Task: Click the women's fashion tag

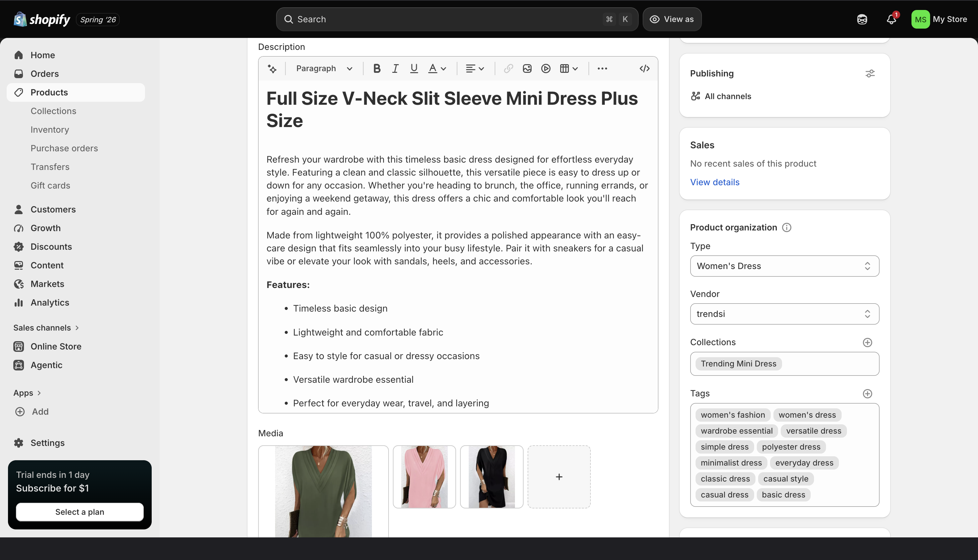Action: 733,415
